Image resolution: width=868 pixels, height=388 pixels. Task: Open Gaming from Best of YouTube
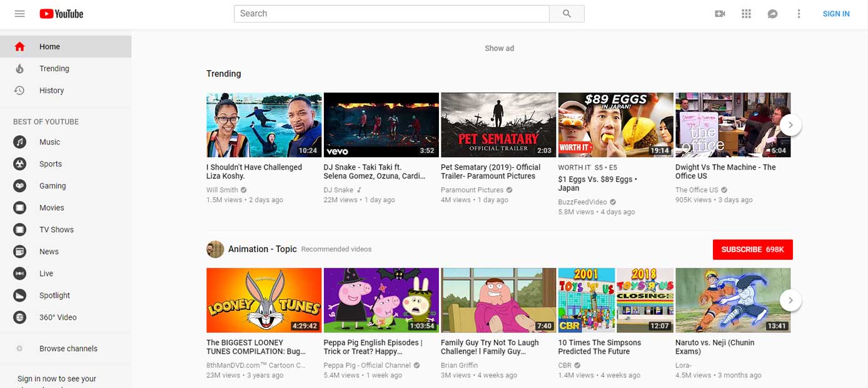click(66, 186)
